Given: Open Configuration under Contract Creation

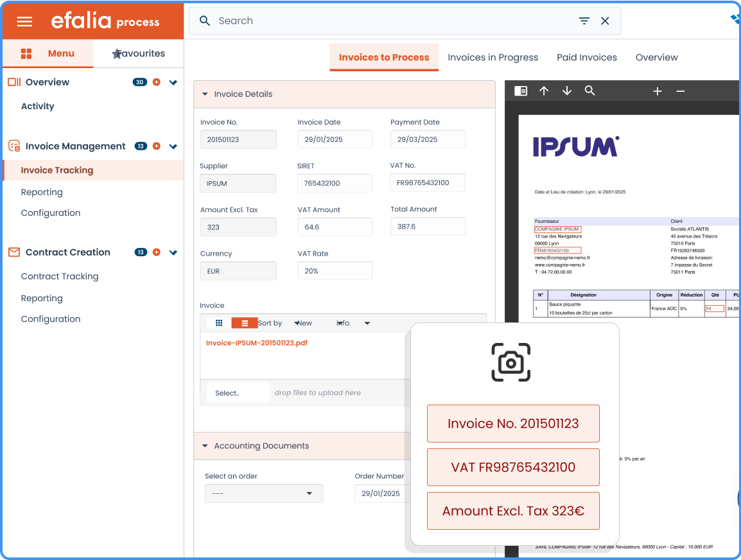Looking at the screenshot, I should 51,319.
